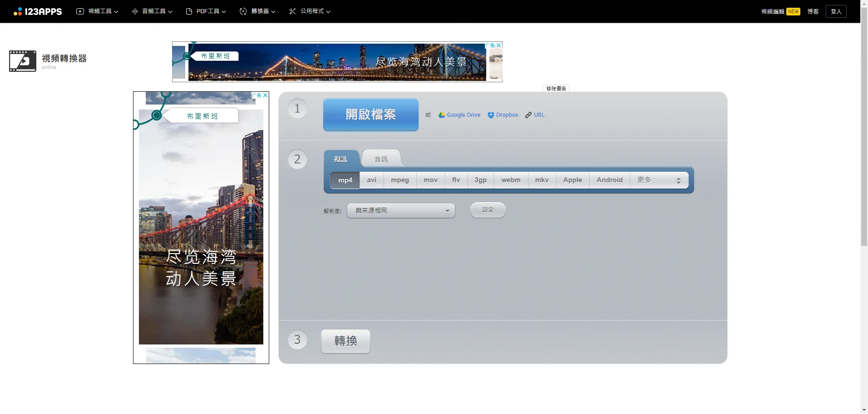Close the top banner ad
Viewport: 868px width, 414px height.
pos(499,45)
